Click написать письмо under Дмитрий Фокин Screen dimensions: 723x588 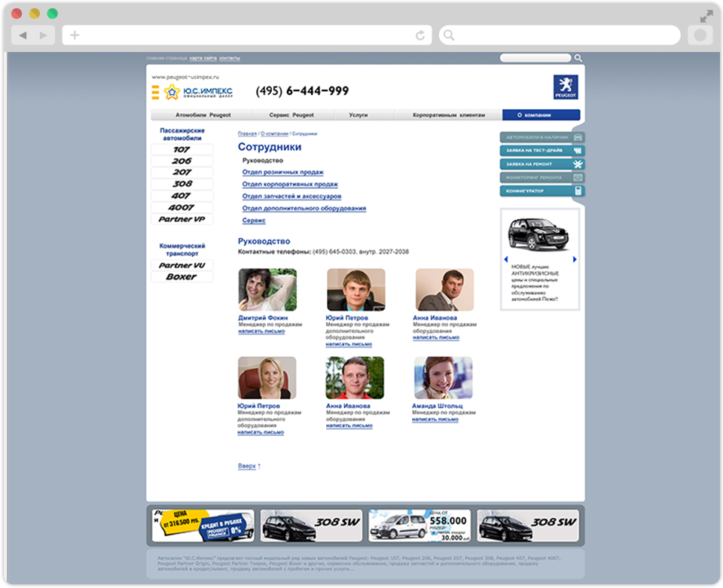(x=261, y=331)
